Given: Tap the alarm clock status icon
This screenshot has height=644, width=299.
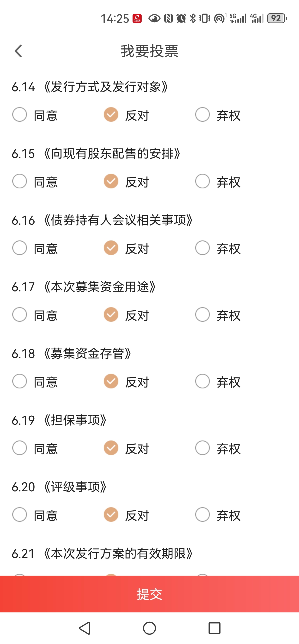Looking at the screenshot, I should pos(181,18).
